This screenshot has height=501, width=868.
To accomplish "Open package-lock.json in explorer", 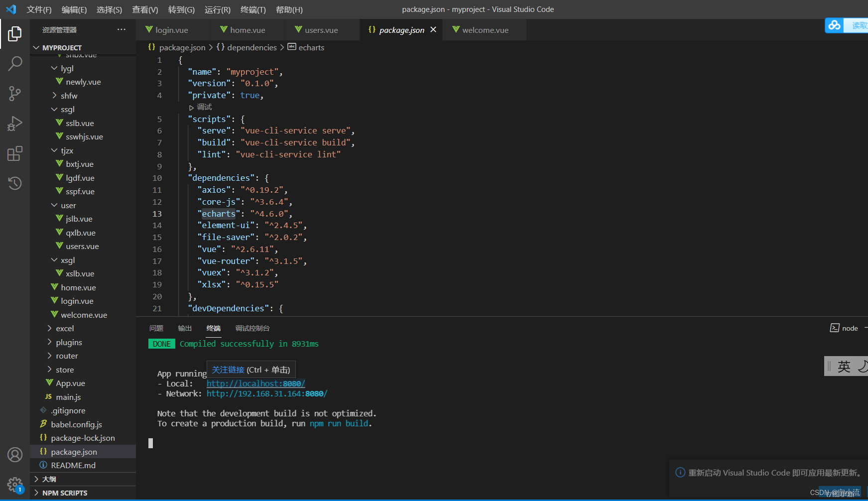I will pos(83,438).
